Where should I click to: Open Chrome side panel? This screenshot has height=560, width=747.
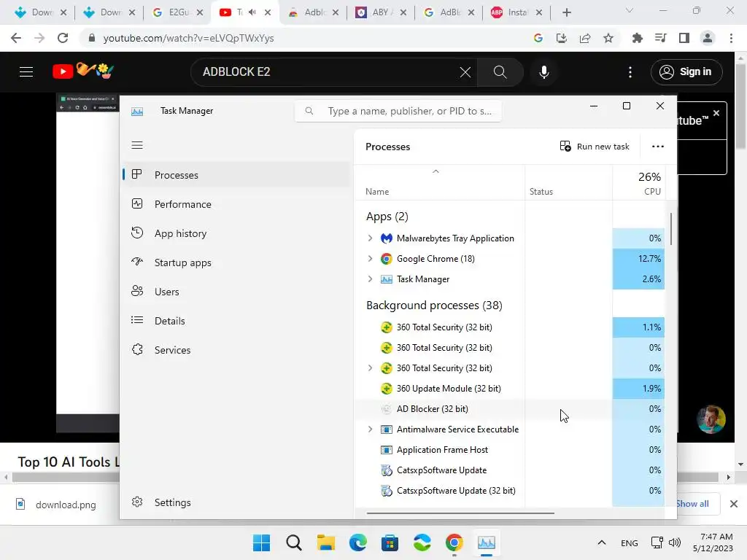(684, 38)
